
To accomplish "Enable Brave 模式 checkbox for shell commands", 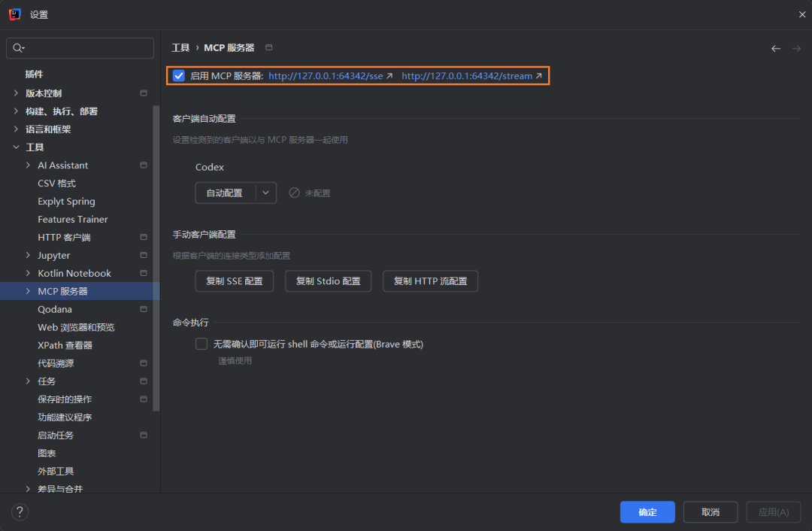I will 201,344.
